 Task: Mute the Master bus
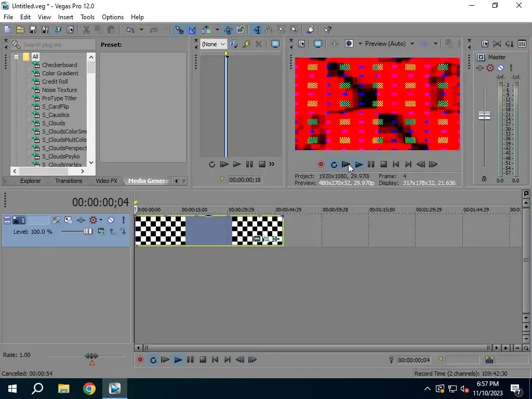point(500,68)
